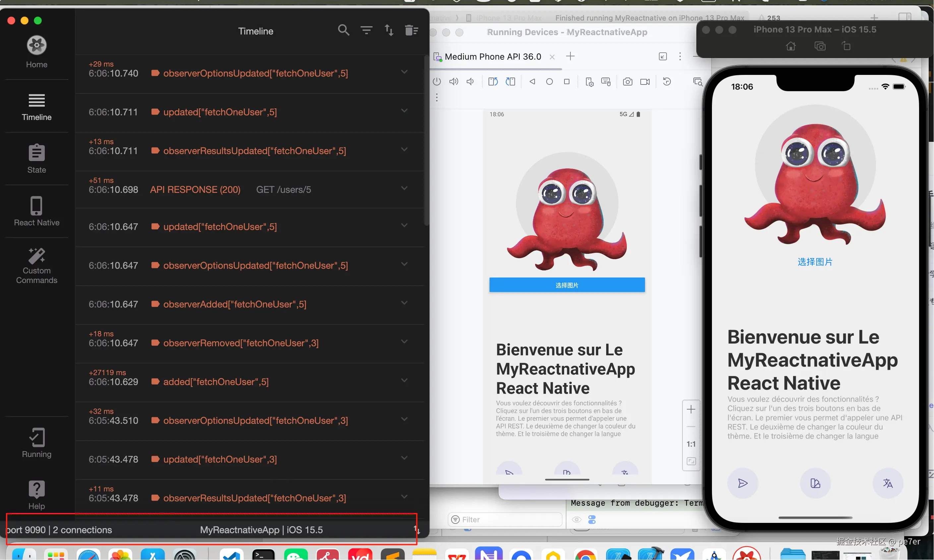This screenshot has width=934, height=560.
Task: Expand the observerRemoved fetchOneUser 3 entry
Action: tap(404, 342)
